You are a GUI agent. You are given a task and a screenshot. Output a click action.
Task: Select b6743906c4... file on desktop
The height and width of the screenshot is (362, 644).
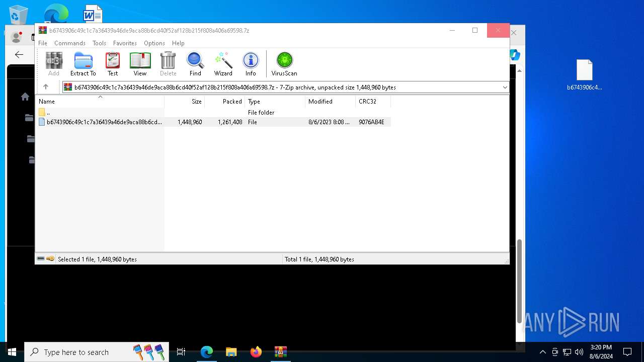585,75
